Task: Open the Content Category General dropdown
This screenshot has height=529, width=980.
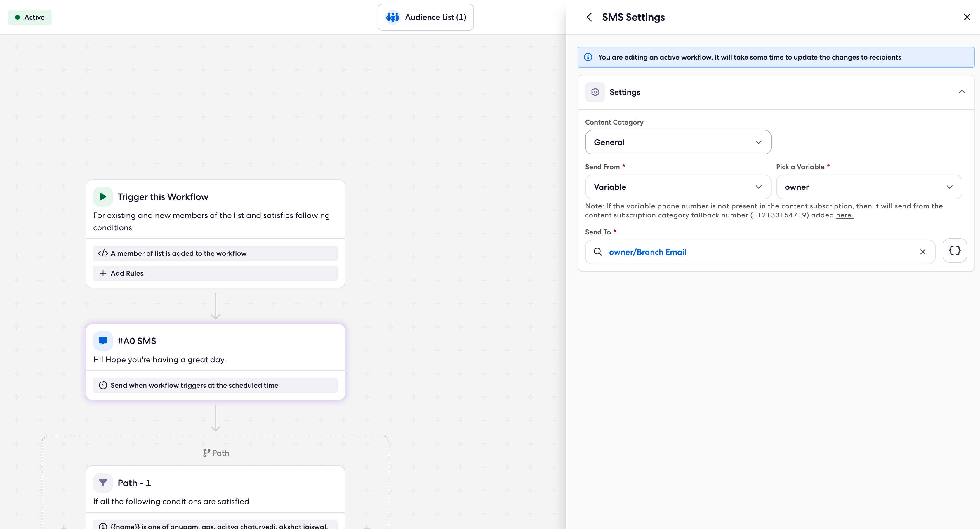Action: (x=678, y=142)
